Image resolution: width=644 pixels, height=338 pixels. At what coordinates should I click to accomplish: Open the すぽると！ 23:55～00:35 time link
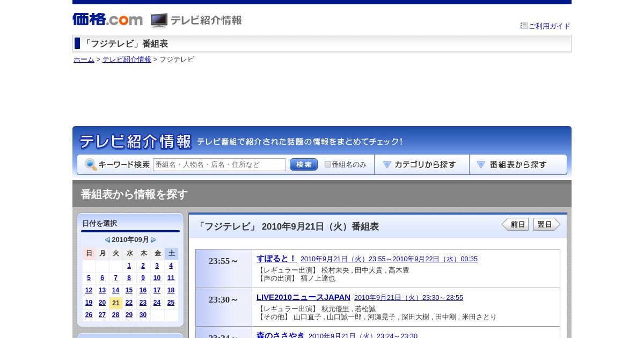(389, 259)
